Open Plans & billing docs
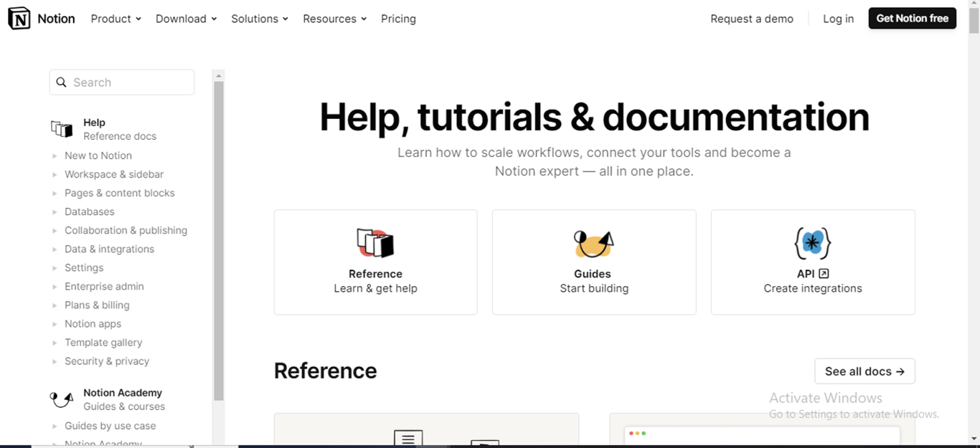 tap(97, 305)
